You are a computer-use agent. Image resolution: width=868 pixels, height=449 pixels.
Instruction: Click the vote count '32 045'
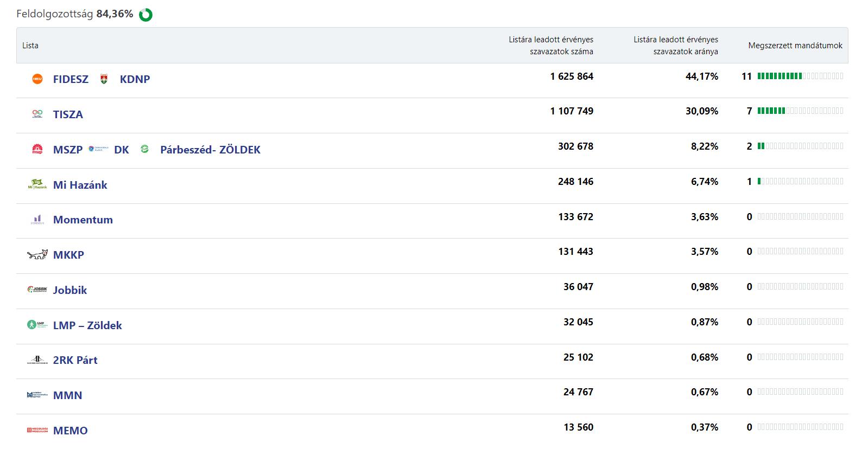point(579,322)
